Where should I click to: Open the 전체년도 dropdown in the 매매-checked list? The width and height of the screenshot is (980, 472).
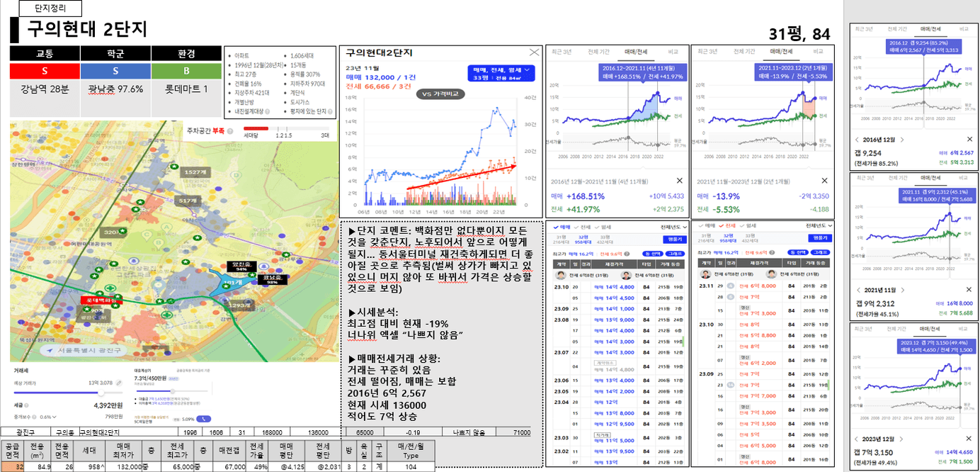coord(673,226)
